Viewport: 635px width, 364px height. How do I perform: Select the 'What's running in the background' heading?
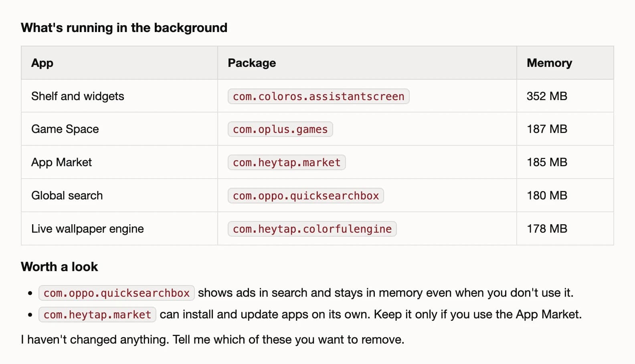(x=124, y=28)
